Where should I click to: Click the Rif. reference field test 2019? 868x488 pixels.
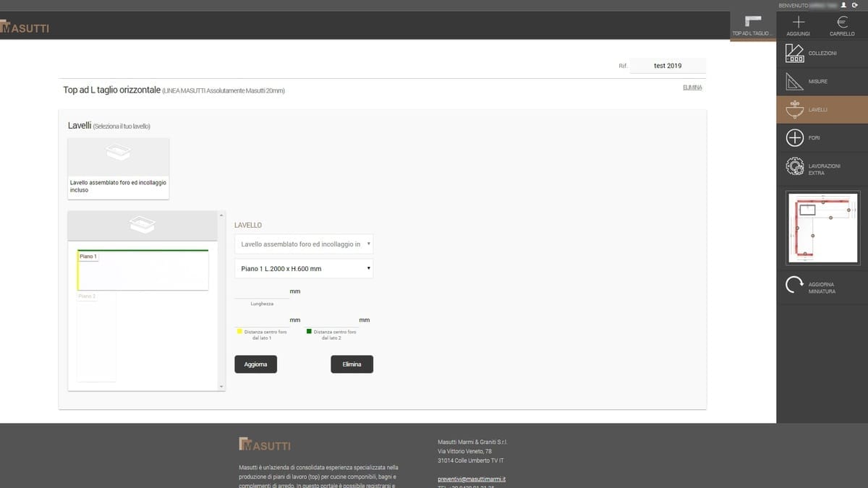pos(668,66)
